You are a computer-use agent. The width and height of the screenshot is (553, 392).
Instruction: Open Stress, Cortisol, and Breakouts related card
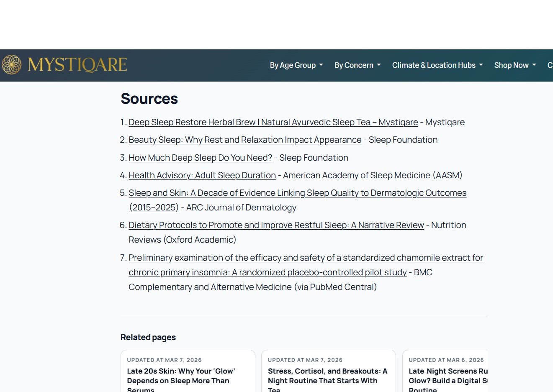tap(329, 371)
